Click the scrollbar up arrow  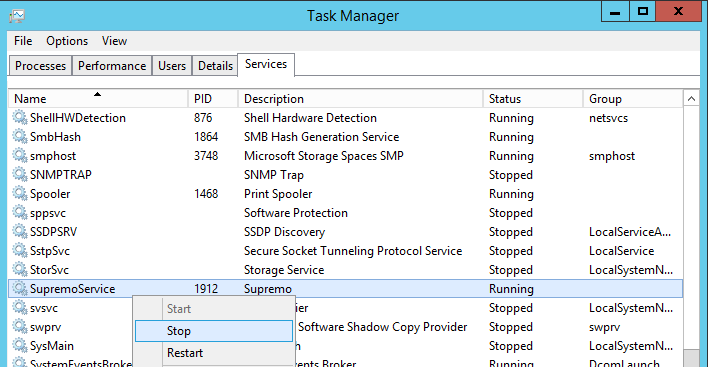(x=691, y=98)
